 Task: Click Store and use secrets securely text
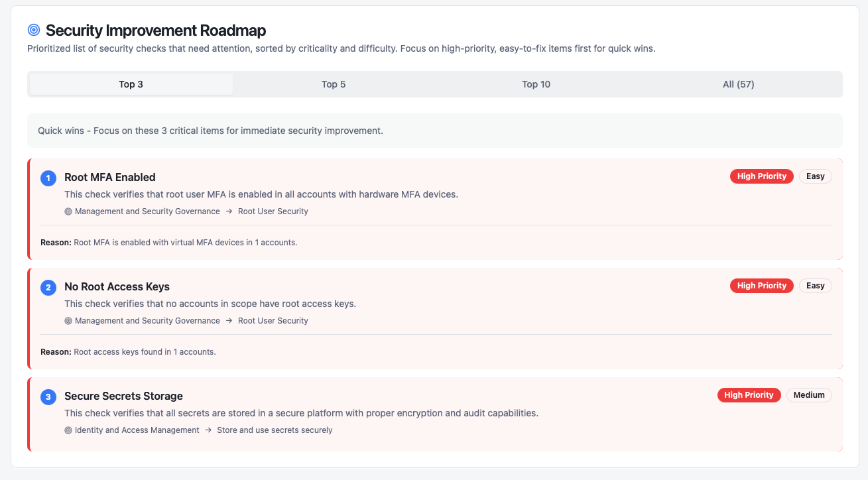(x=275, y=430)
